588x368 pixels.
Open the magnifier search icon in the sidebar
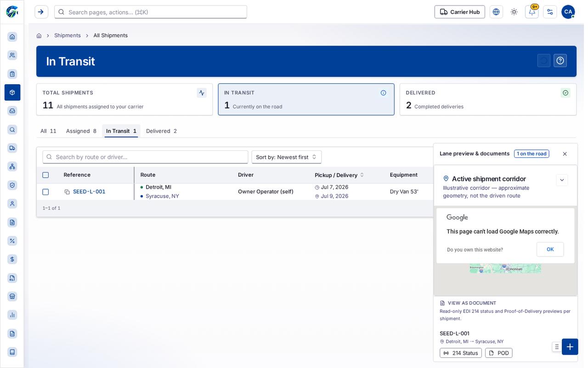point(12,130)
